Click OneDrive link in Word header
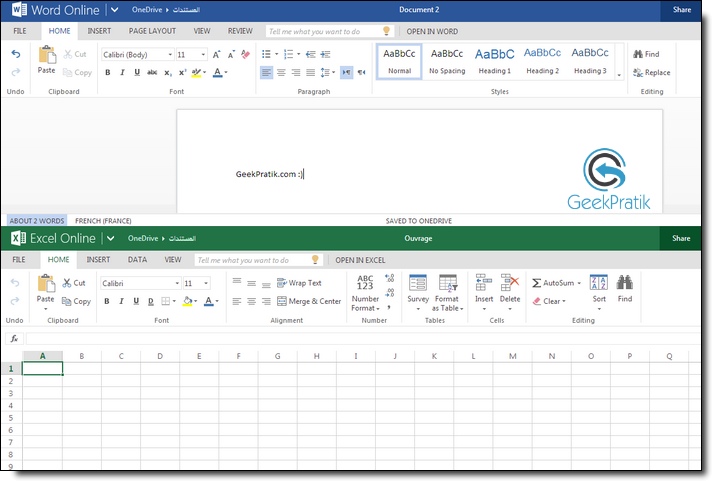The width and height of the screenshot is (712, 481). (147, 10)
